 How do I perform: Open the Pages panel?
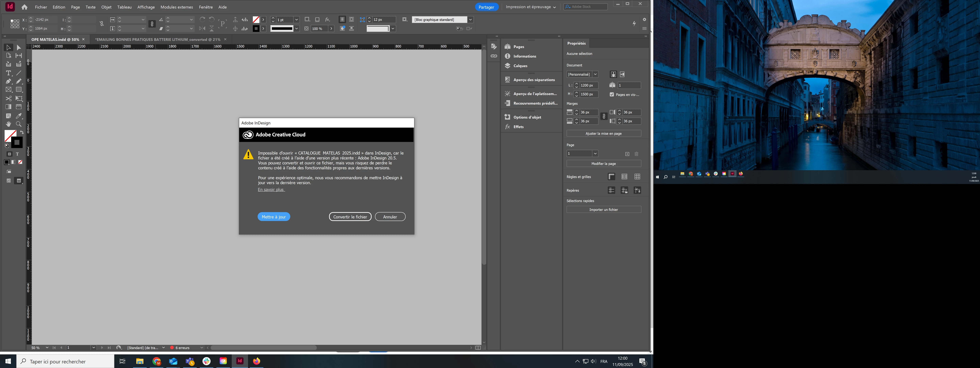(519, 47)
